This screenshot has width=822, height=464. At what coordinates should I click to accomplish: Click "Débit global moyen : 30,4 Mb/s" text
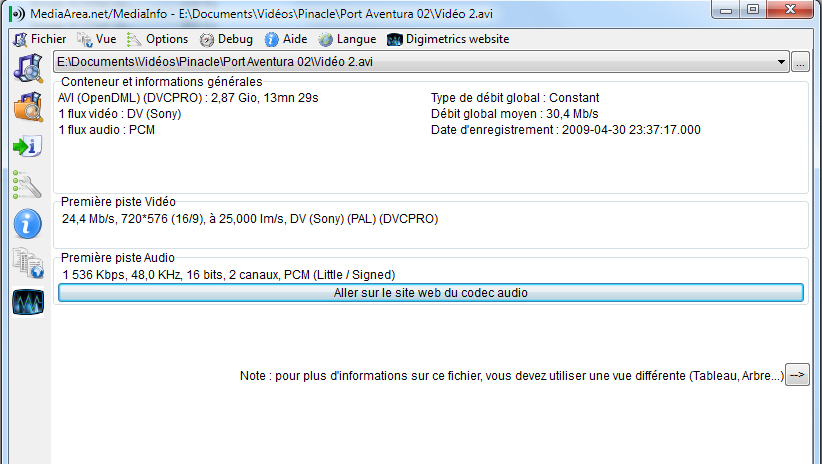(x=514, y=114)
